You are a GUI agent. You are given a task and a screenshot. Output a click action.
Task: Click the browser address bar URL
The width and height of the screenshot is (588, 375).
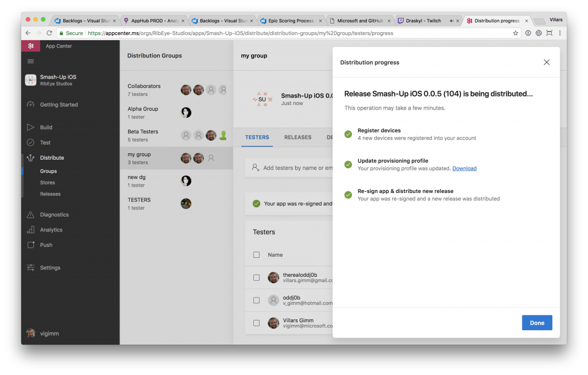pos(241,33)
